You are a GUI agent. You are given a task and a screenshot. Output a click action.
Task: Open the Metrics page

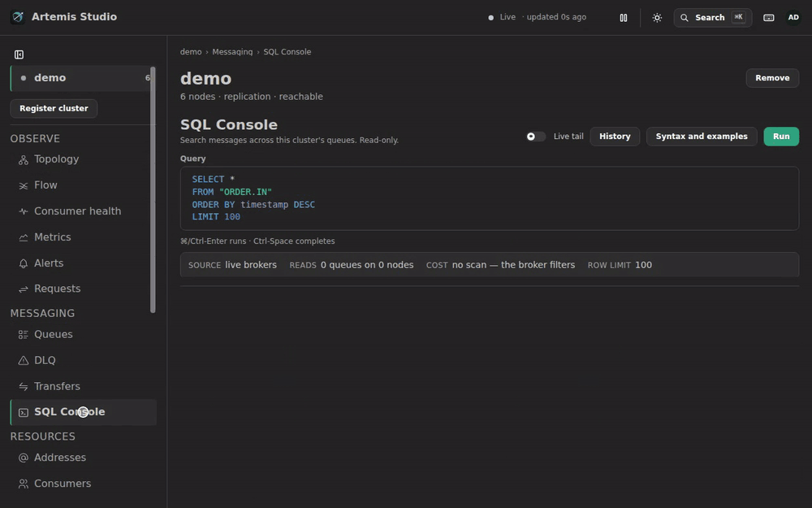[x=83, y=237]
